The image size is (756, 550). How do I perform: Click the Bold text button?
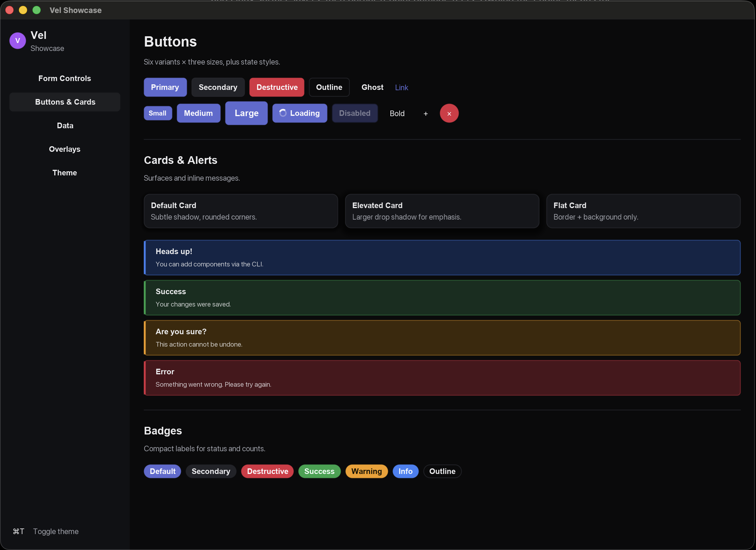397,113
